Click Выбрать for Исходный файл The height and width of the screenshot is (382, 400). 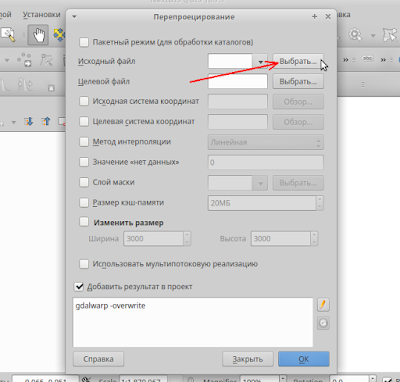pyautogui.click(x=298, y=61)
